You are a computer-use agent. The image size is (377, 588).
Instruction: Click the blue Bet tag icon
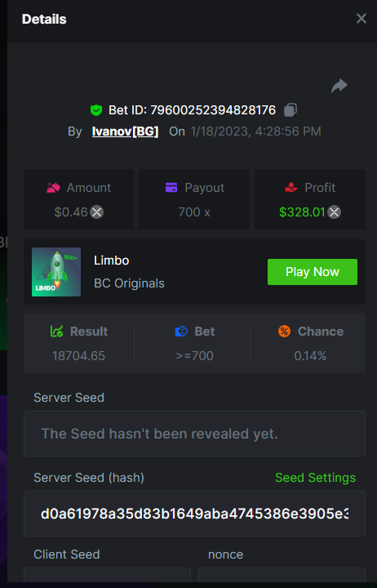pyautogui.click(x=181, y=331)
